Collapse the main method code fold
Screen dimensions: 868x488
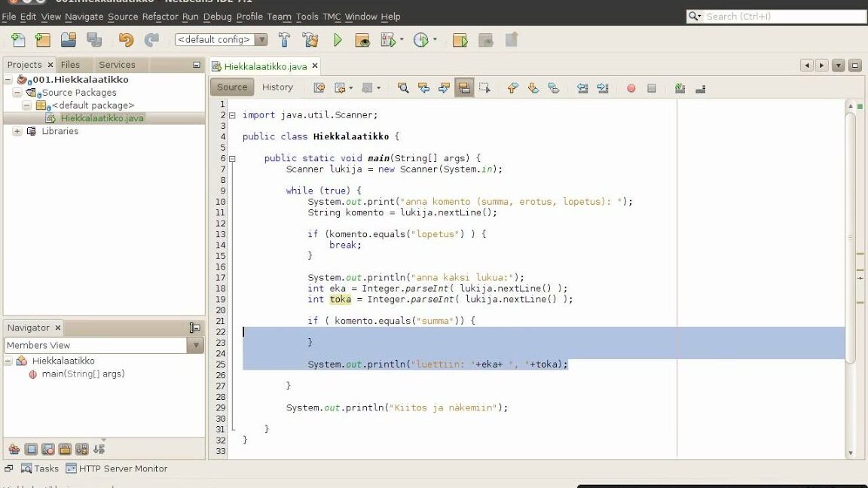233,159
